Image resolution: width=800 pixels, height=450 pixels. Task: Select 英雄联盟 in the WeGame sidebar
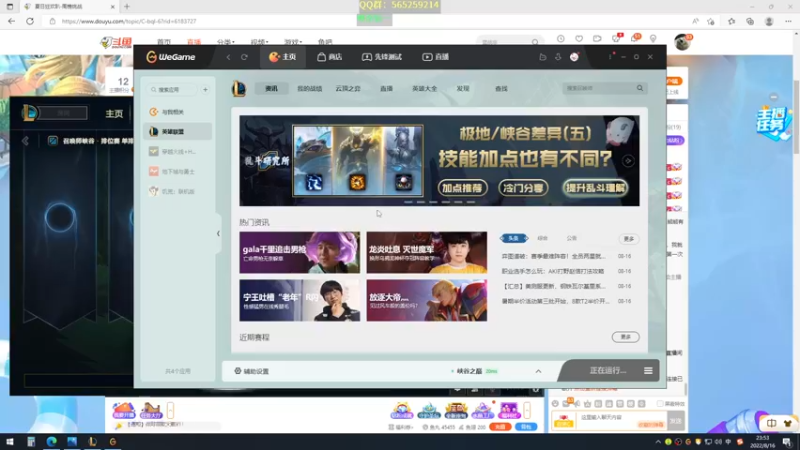178,132
